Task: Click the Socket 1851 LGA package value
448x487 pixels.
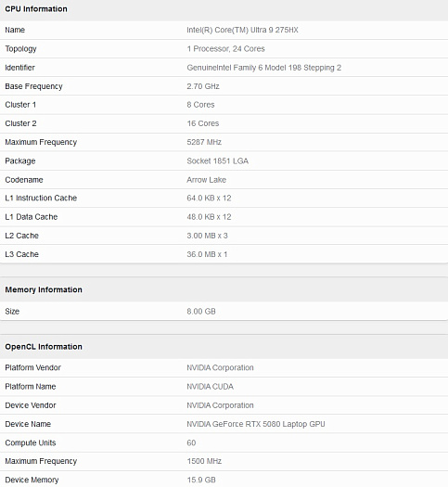Action: tap(218, 160)
